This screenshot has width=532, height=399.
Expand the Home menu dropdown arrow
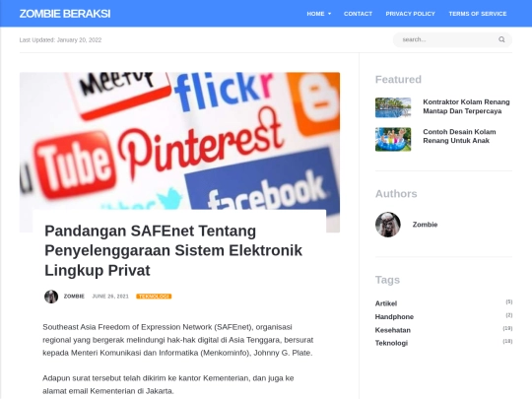point(329,14)
